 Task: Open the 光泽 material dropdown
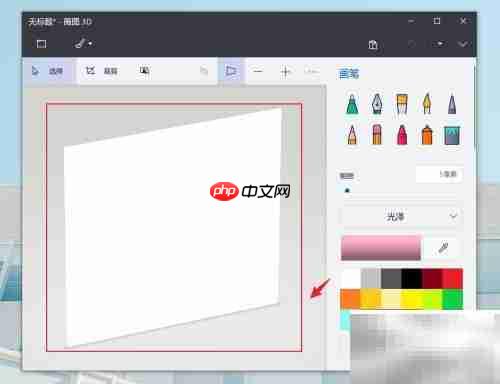[401, 217]
